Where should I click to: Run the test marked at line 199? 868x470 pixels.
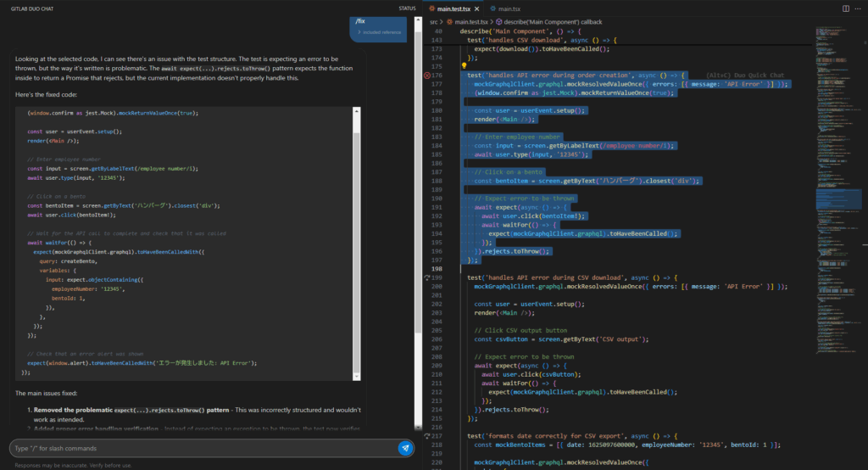click(427, 277)
